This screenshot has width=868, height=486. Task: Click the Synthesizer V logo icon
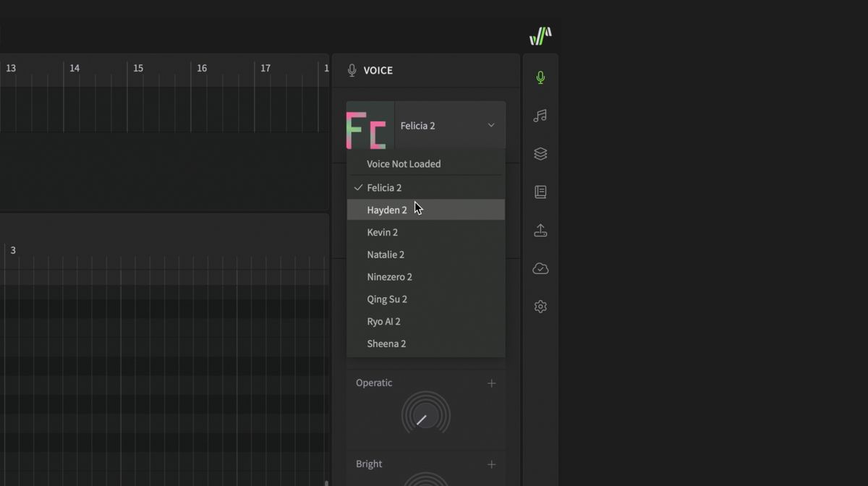point(540,35)
